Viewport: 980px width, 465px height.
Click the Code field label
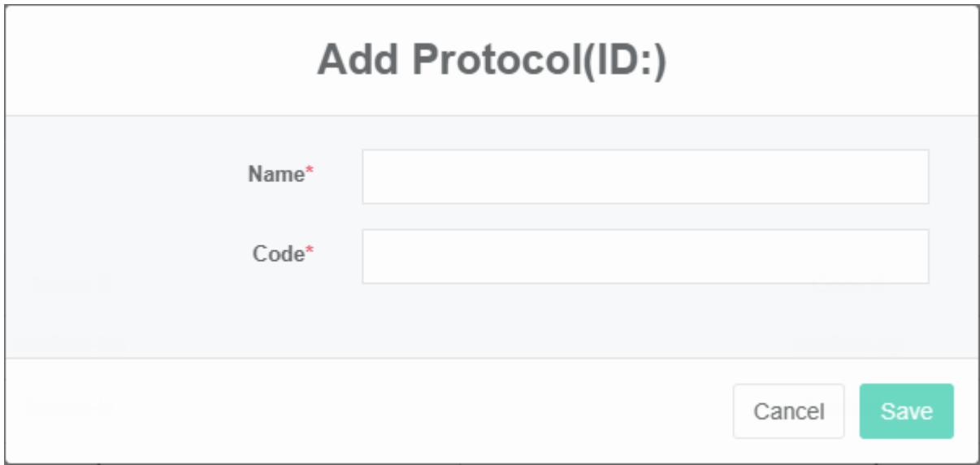[x=278, y=254]
